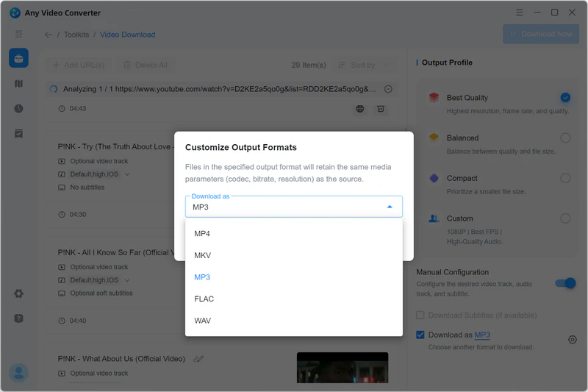The width and height of the screenshot is (588, 392).
Task: Click the Toolkits breadcrumb link
Action: point(76,35)
